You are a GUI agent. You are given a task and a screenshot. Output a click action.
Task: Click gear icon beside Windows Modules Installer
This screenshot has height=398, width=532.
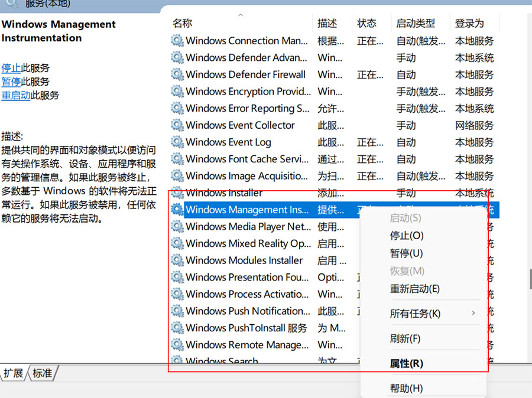pos(177,260)
